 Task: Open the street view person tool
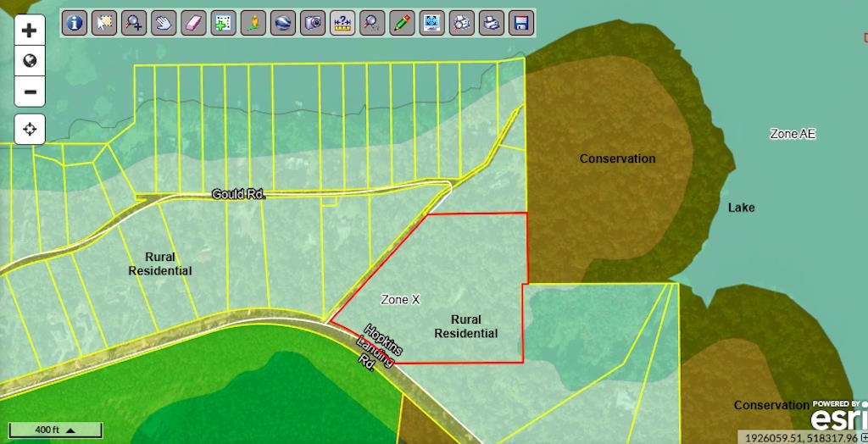click(253, 23)
